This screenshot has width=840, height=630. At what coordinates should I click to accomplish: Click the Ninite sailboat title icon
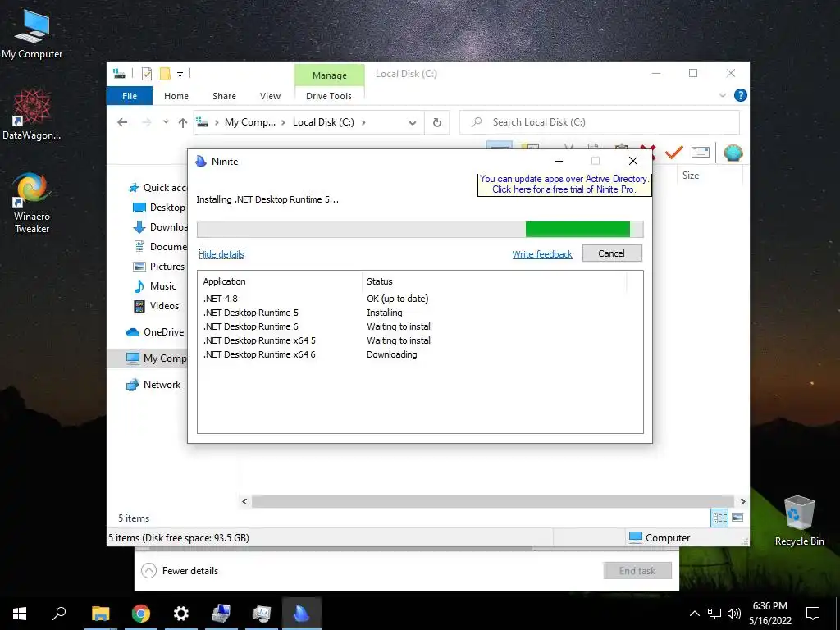[201, 162]
